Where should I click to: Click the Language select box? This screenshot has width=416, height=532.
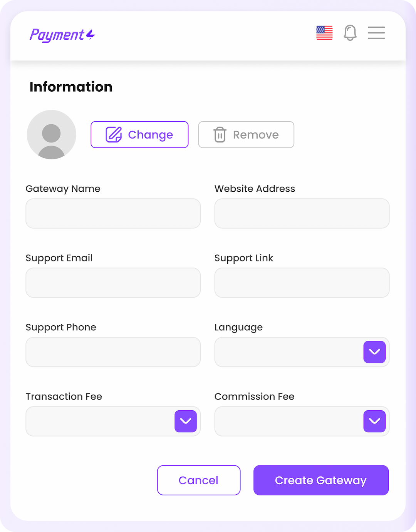[302, 352]
